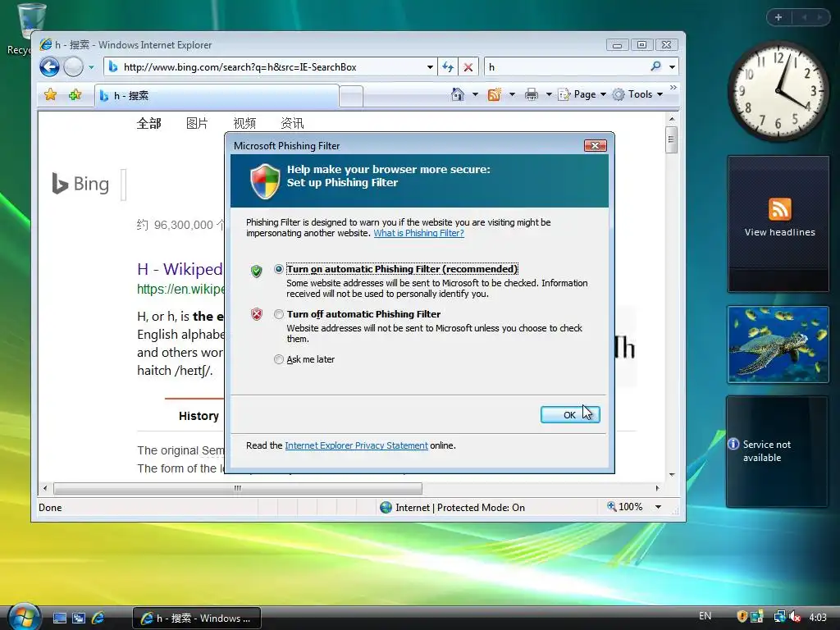Select the Ask me later radio

[279, 359]
